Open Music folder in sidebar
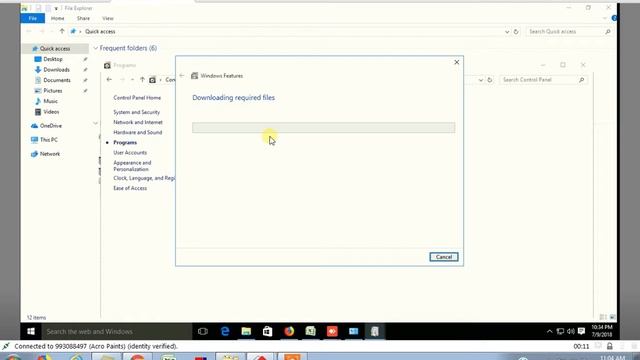Screen dimensions: 640x360 (50, 101)
